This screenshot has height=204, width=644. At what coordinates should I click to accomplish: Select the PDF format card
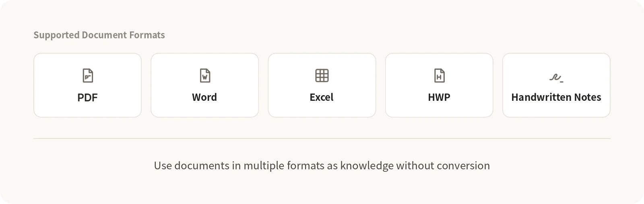pos(88,85)
